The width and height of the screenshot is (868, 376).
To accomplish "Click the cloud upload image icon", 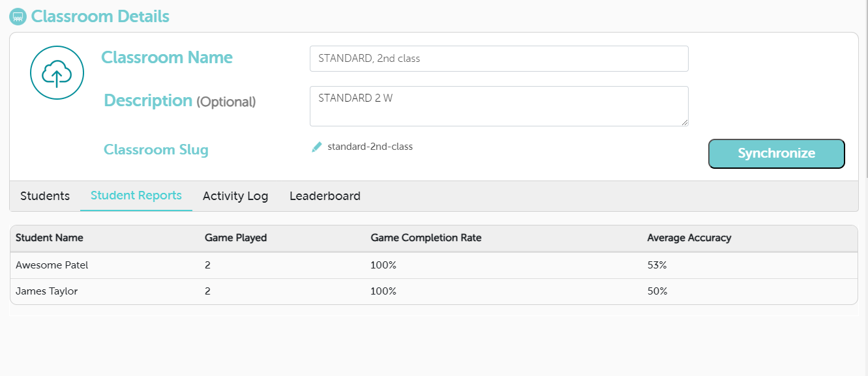I will 57,73.
